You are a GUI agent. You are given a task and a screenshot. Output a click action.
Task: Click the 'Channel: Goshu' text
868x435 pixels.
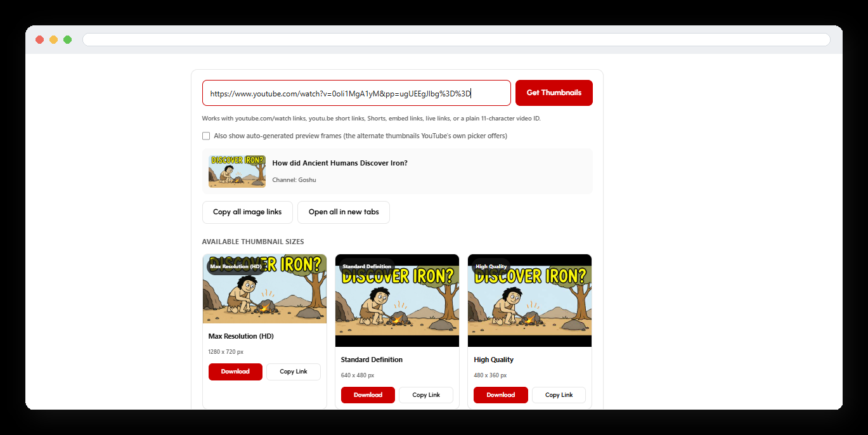(x=294, y=180)
